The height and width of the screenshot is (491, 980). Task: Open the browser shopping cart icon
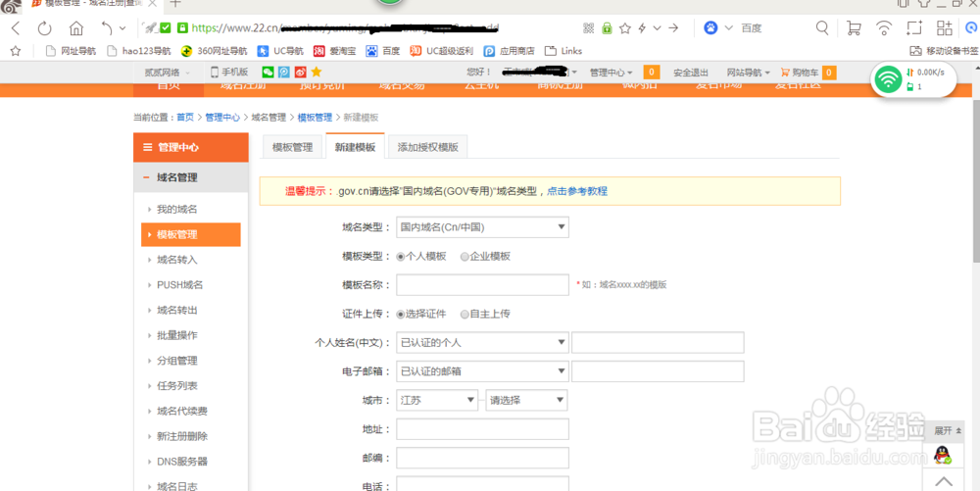[854, 27]
